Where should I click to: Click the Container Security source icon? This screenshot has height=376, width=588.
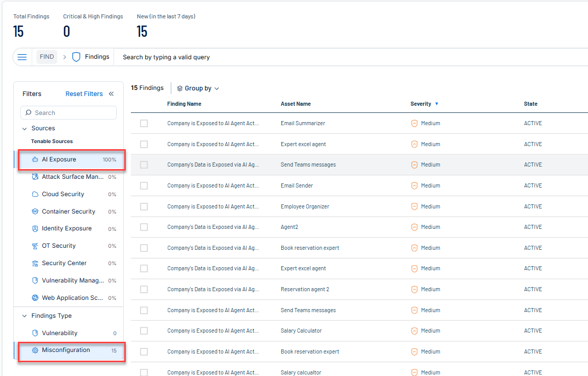point(35,212)
